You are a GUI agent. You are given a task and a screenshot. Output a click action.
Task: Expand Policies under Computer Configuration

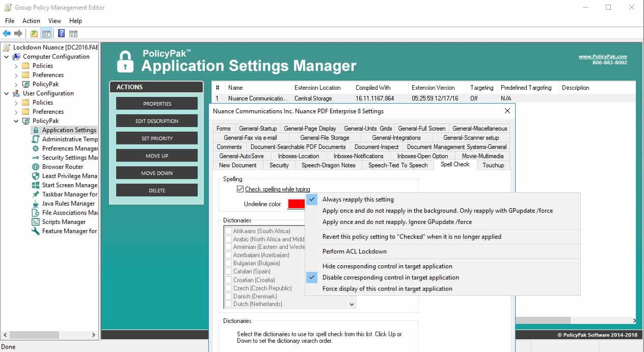[x=16, y=66]
